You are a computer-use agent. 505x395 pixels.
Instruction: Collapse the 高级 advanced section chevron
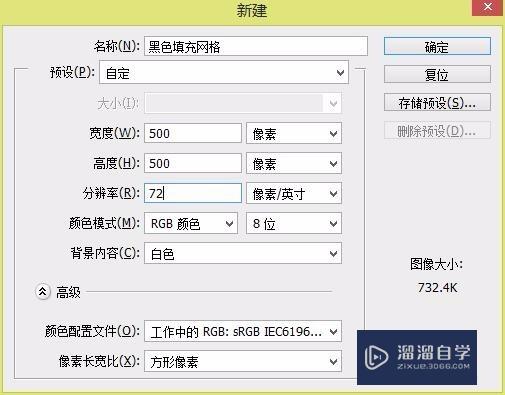pos(43,292)
